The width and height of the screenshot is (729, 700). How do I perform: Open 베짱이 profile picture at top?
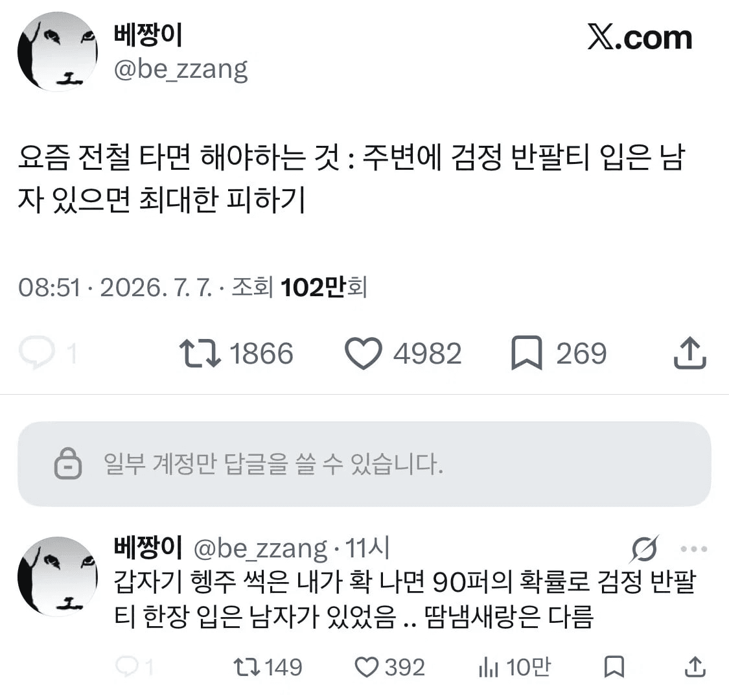click(x=58, y=52)
